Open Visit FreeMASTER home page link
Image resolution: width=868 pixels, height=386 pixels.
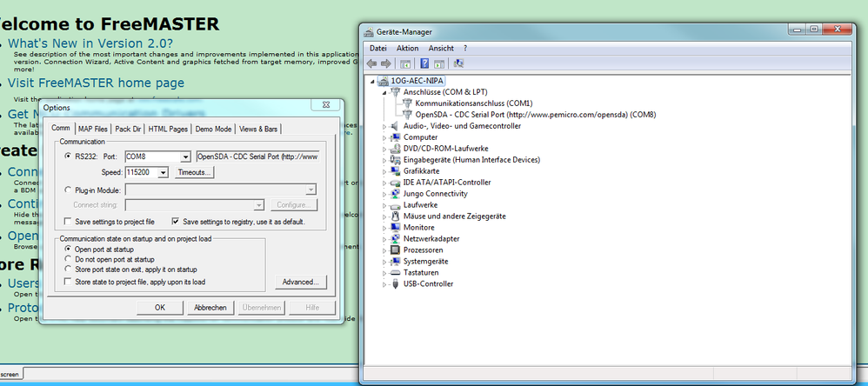96,83
